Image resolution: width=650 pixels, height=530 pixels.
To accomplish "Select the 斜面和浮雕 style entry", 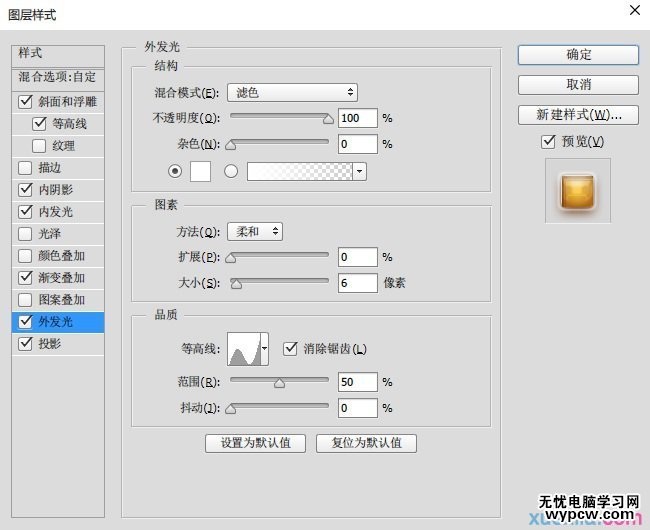I will click(58, 102).
